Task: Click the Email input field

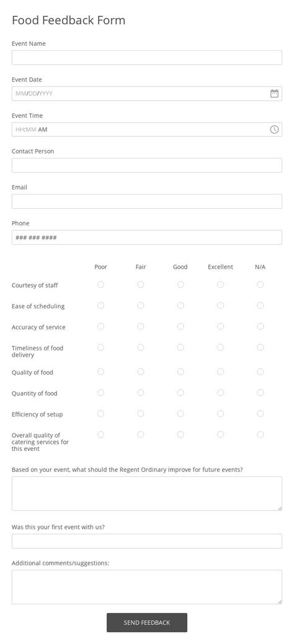Action: coord(147,201)
